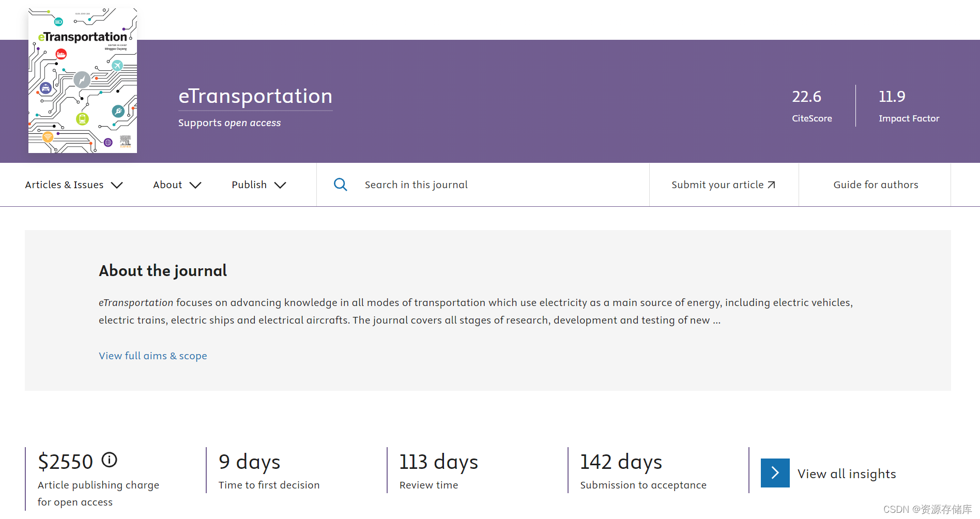This screenshot has height=519, width=980.
Task: Click Time to first decision label
Action: 269,485
